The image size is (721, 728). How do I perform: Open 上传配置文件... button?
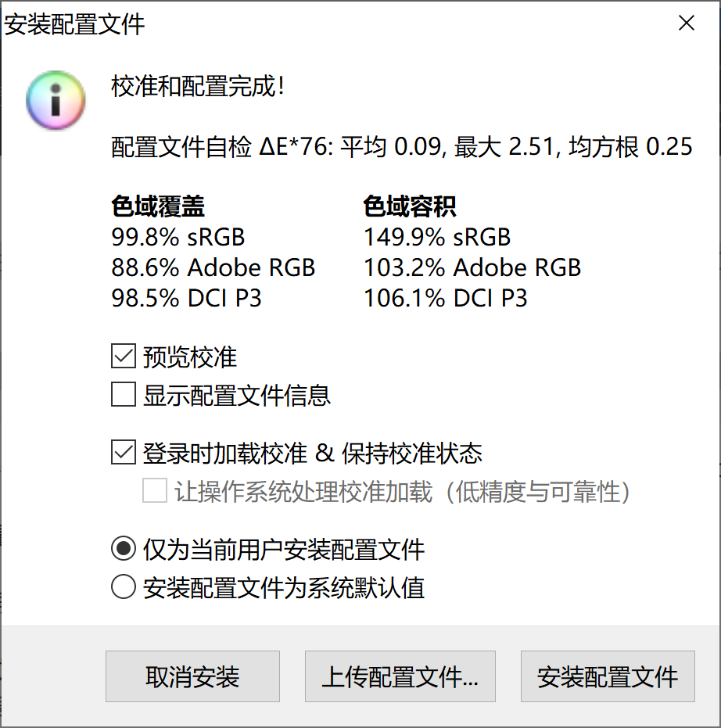click(400, 676)
